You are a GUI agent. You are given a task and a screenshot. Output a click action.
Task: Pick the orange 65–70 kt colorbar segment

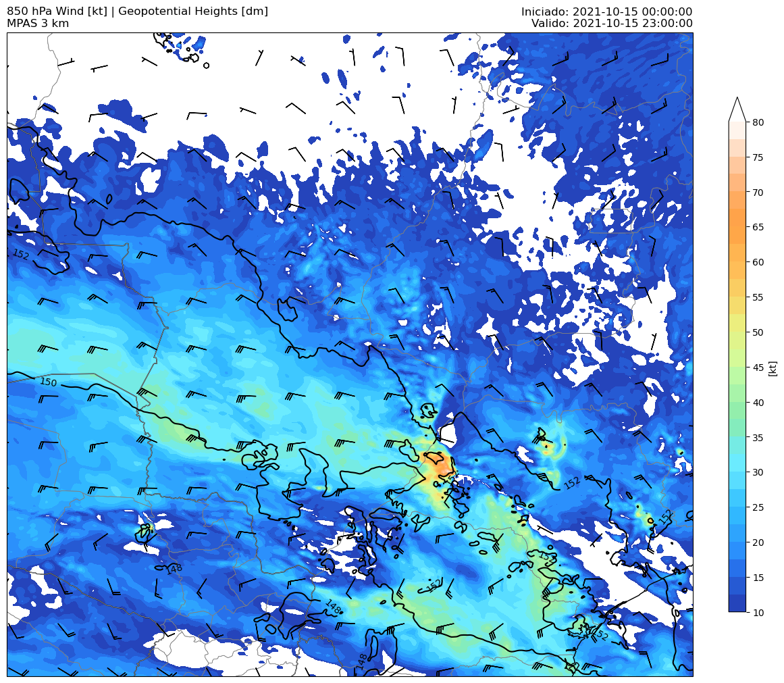737,209
